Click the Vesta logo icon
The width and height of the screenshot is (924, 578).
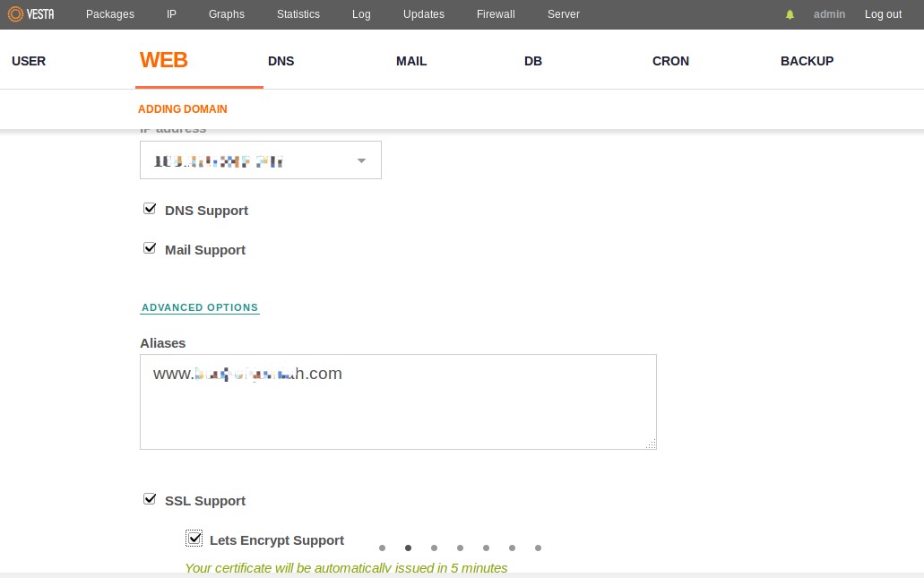tap(16, 13)
